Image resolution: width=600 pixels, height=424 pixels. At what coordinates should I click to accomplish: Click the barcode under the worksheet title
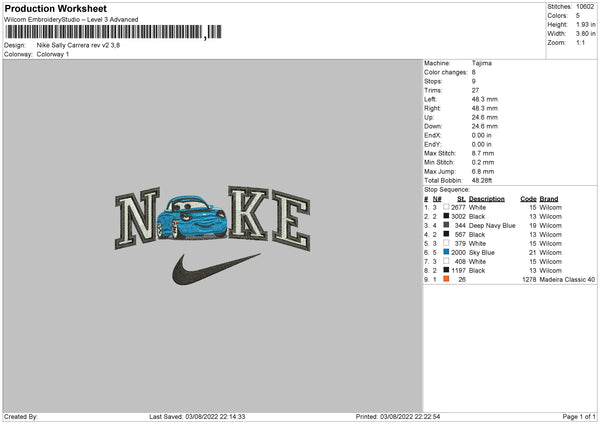[x=113, y=32]
